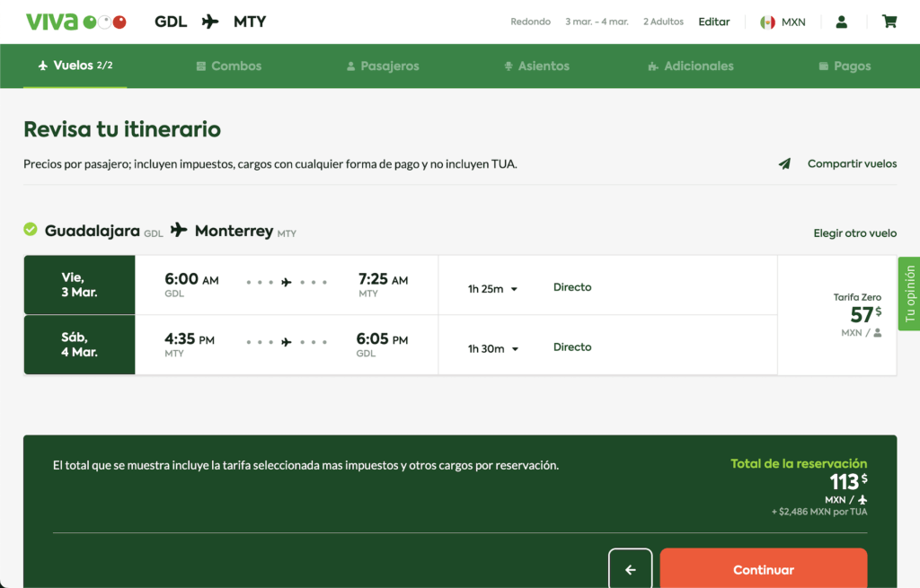Viewport: 920px width, 588px height.
Task: Click the 4:35 PM departure time
Action: 190,338
